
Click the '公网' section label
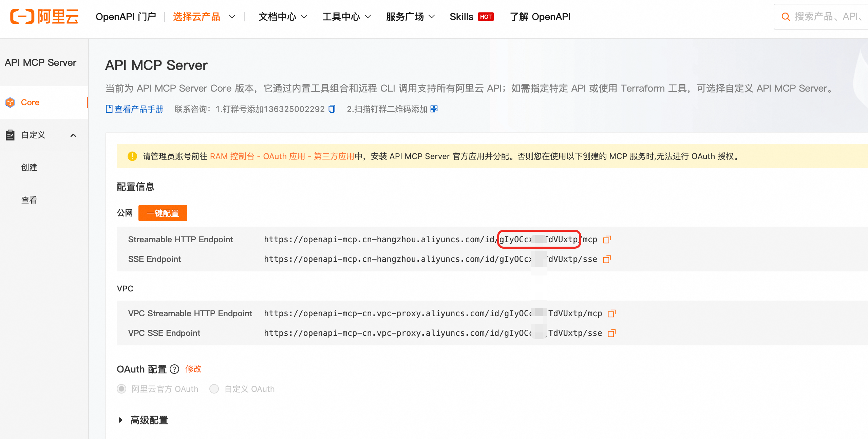(125, 213)
